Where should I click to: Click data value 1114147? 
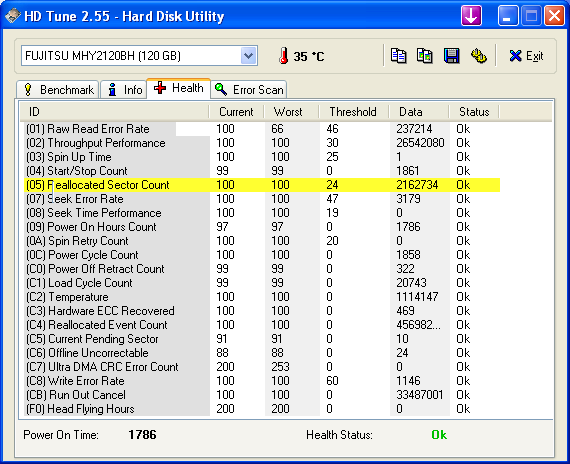click(x=417, y=297)
